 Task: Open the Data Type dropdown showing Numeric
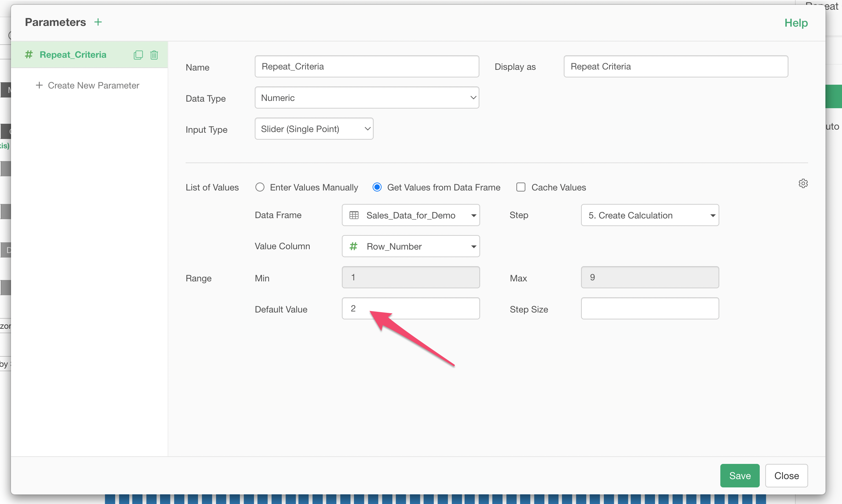click(366, 97)
